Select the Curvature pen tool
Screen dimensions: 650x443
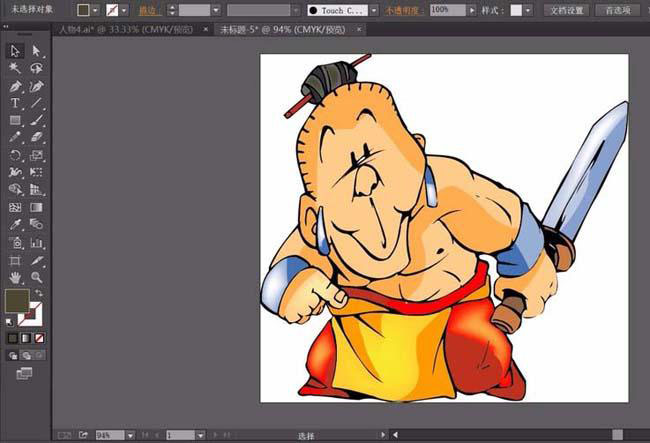(x=36, y=86)
